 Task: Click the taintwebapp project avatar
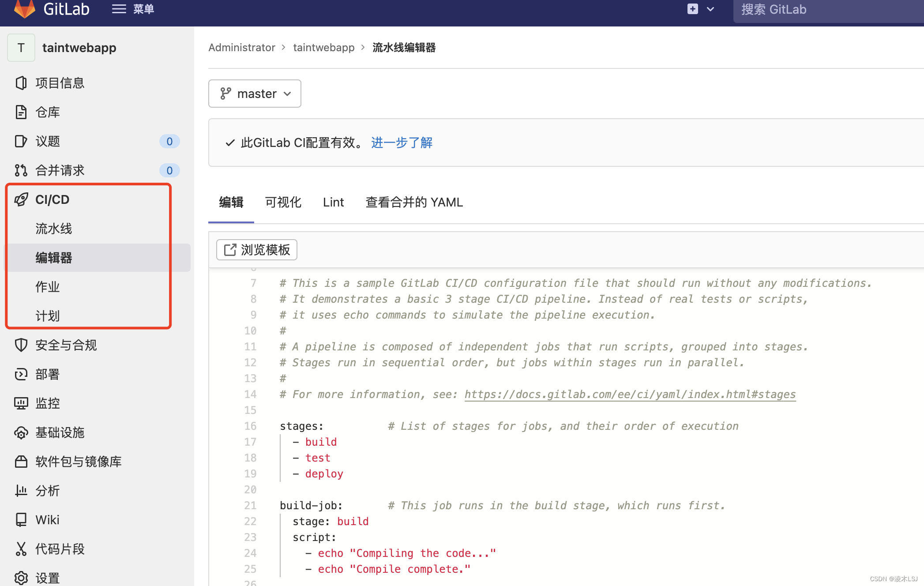click(21, 47)
